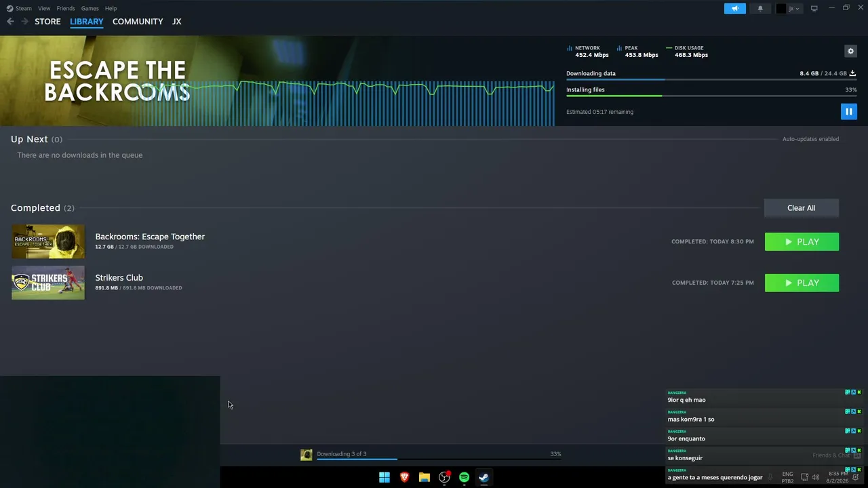Click the Auto-updates enabled text
The width and height of the screenshot is (868, 488).
click(x=810, y=139)
